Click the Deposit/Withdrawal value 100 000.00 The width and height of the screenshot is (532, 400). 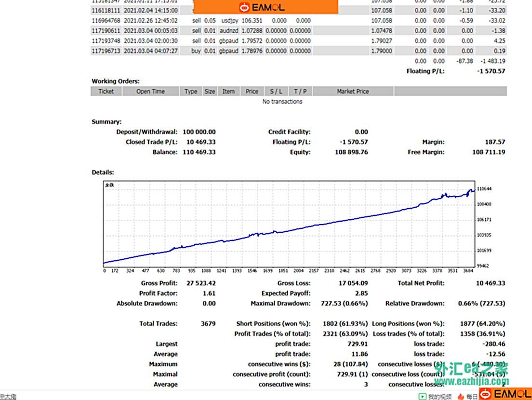(199, 132)
